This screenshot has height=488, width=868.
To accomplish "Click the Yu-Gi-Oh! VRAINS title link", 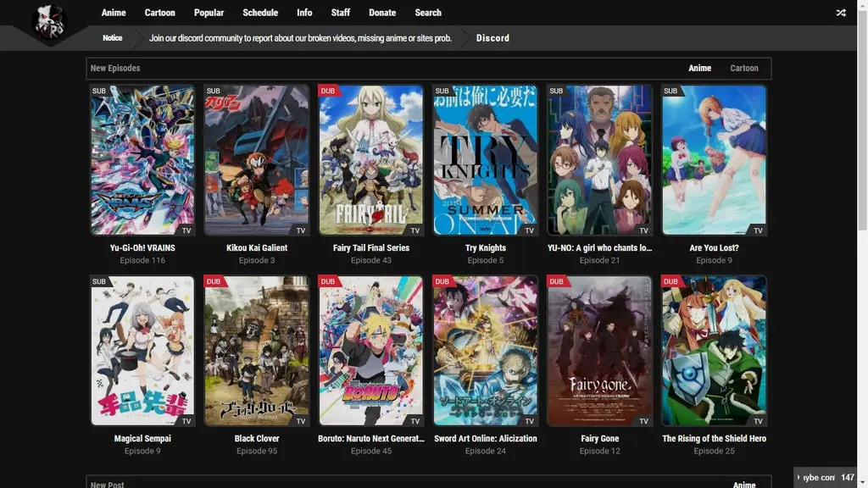I will click(142, 248).
